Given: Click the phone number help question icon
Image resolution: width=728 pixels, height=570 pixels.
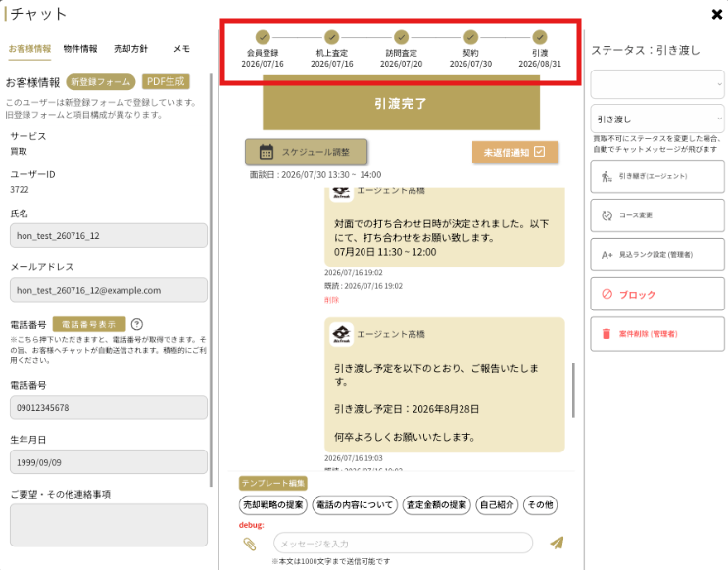Looking at the screenshot, I should [137, 324].
